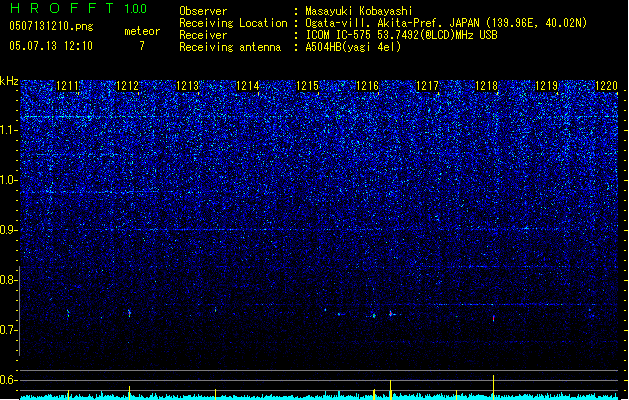Viewport: 629px width, 400px height.
Task: Click the 1.1 kHz frequency tick label
Action: pos(9,130)
